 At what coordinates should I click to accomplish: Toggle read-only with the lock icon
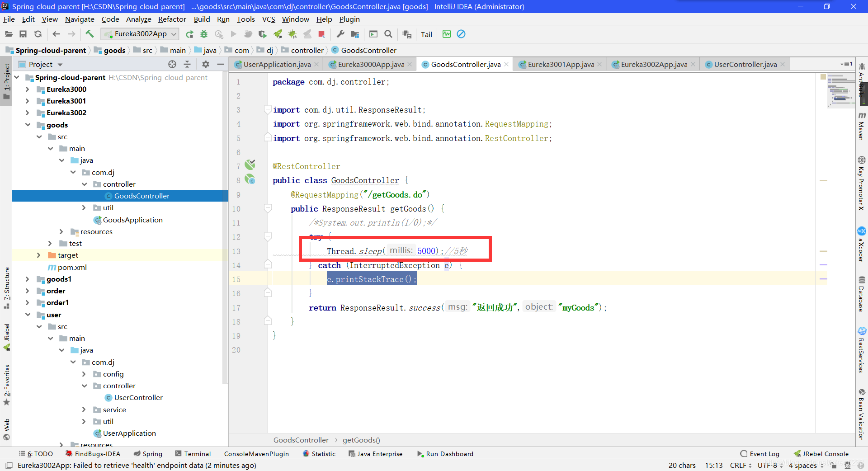(x=834, y=465)
